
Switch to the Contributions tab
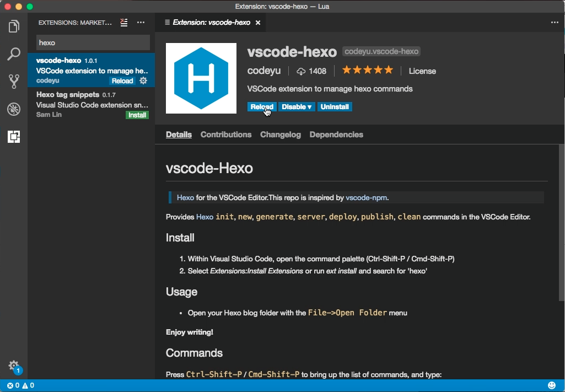click(x=226, y=135)
